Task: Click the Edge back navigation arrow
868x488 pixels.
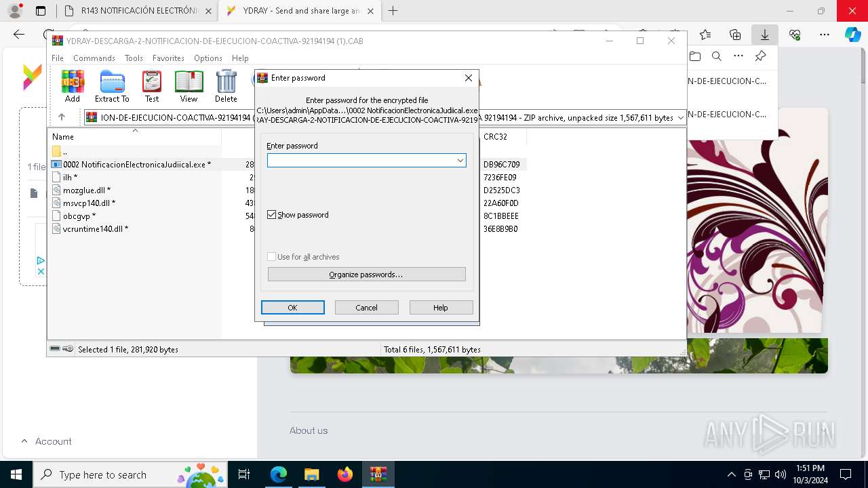Action: coord(19,35)
